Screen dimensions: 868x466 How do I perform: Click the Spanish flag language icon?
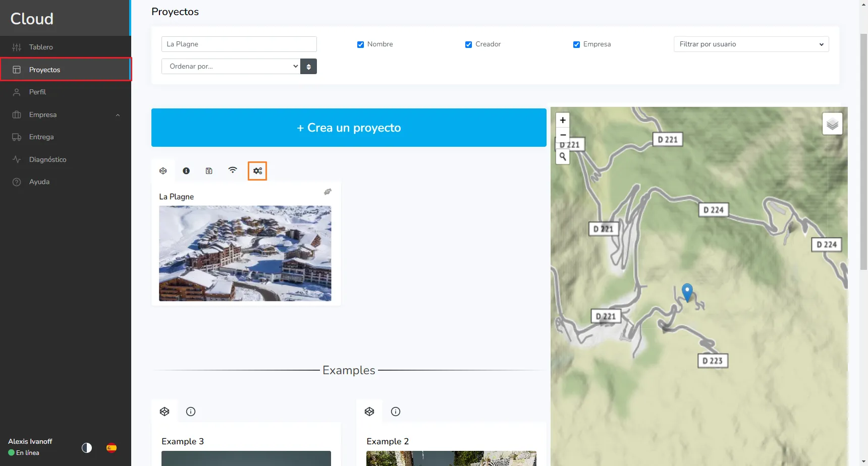(112, 448)
